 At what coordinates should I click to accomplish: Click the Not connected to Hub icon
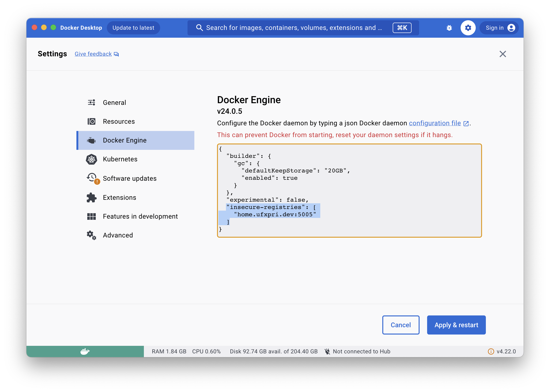coord(327,351)
